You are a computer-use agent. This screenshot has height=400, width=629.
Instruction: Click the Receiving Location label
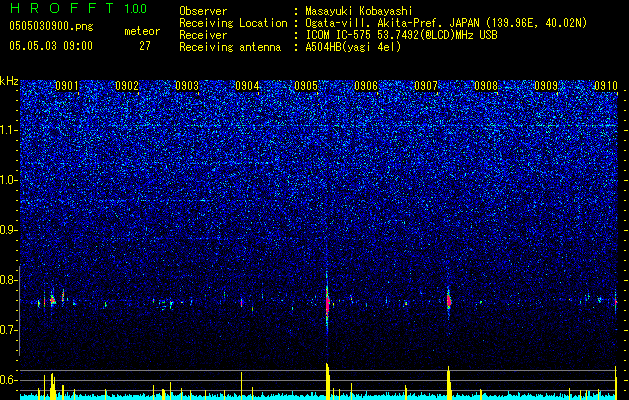(233, 23)
